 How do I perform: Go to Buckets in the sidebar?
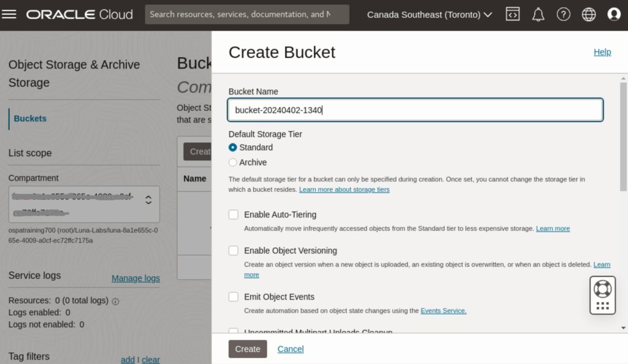click(30, 119)
